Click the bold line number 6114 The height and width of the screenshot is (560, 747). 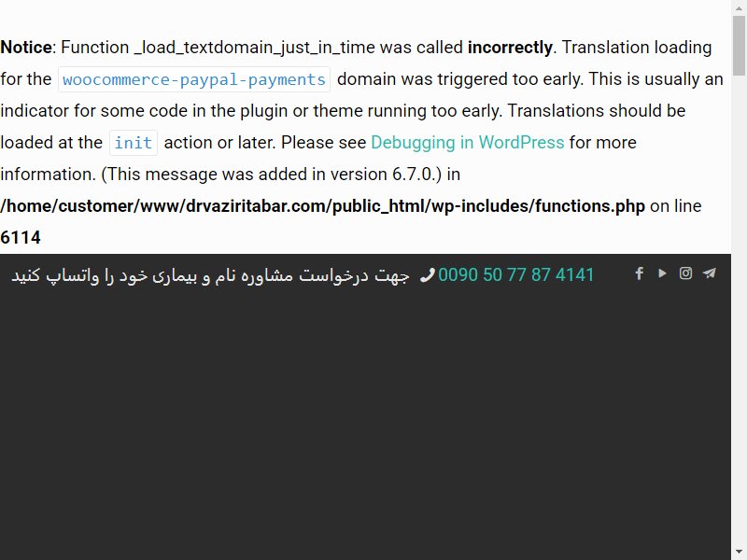[21, 237]
